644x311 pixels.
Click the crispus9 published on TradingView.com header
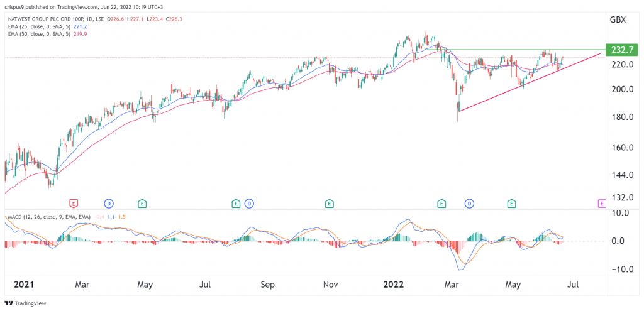click(82, 6)
